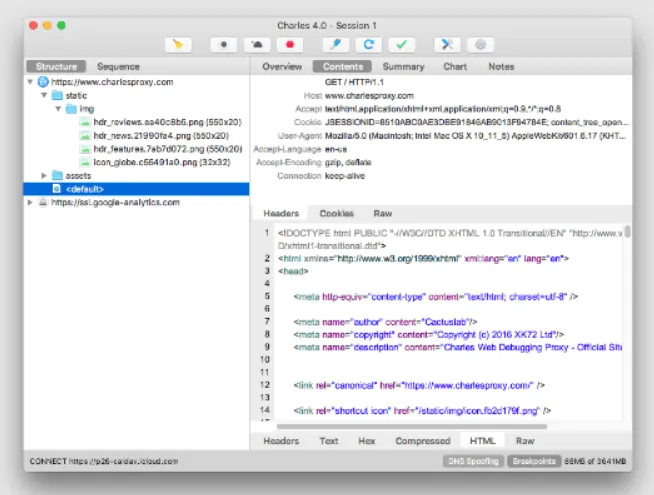Viewport: 654px width, 495px height.
Task: Collapse the www.charlesproxy.com host node
Action: coord(30,82)
